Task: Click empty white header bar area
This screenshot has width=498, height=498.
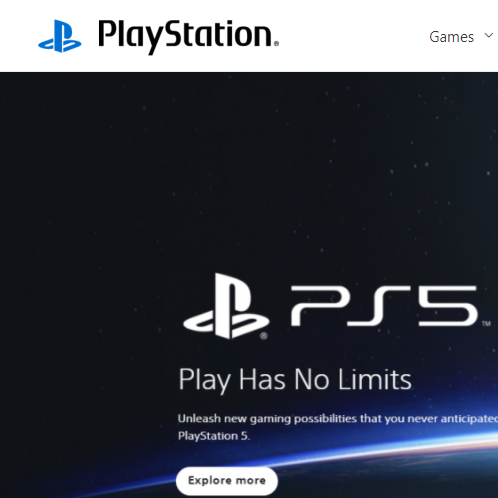Action: [x=350, y=36]
